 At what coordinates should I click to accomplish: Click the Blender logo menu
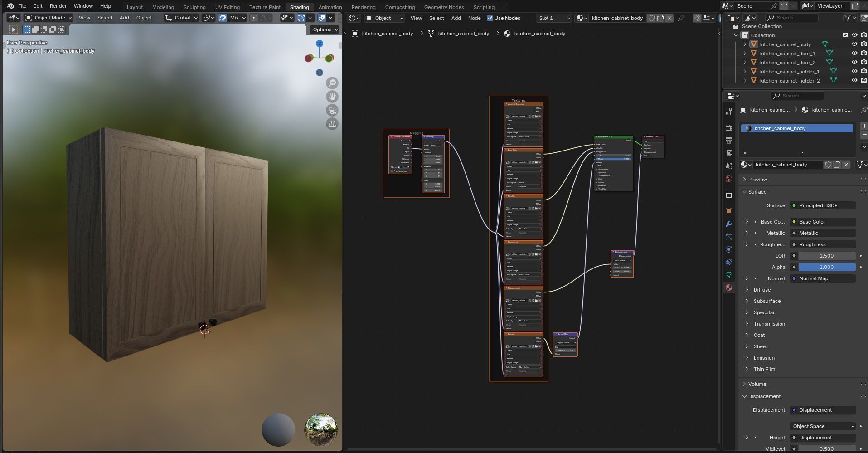pyautogui.click(x=10, y=6)
